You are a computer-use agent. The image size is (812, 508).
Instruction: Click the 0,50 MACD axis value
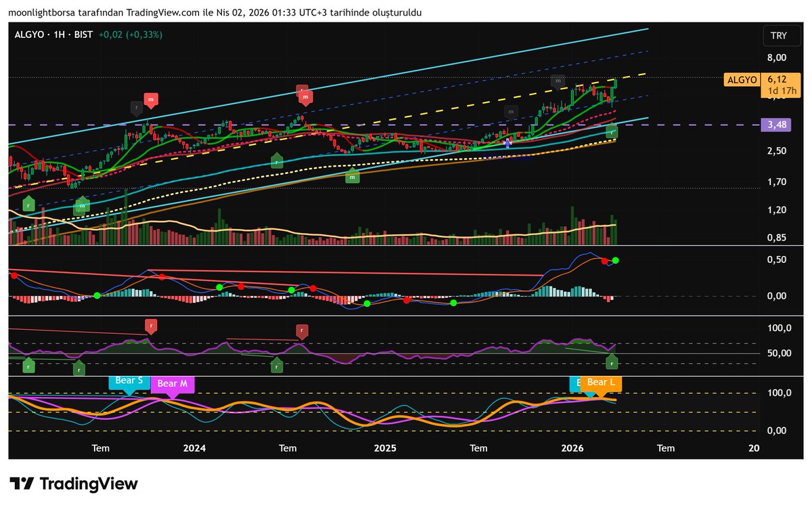777,260
